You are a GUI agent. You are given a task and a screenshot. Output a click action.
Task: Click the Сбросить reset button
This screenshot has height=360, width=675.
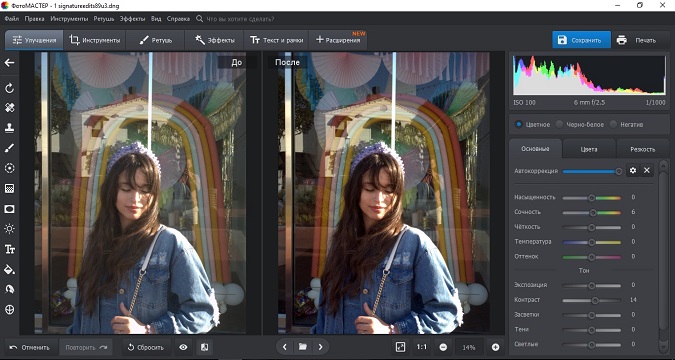click(146, 347)
